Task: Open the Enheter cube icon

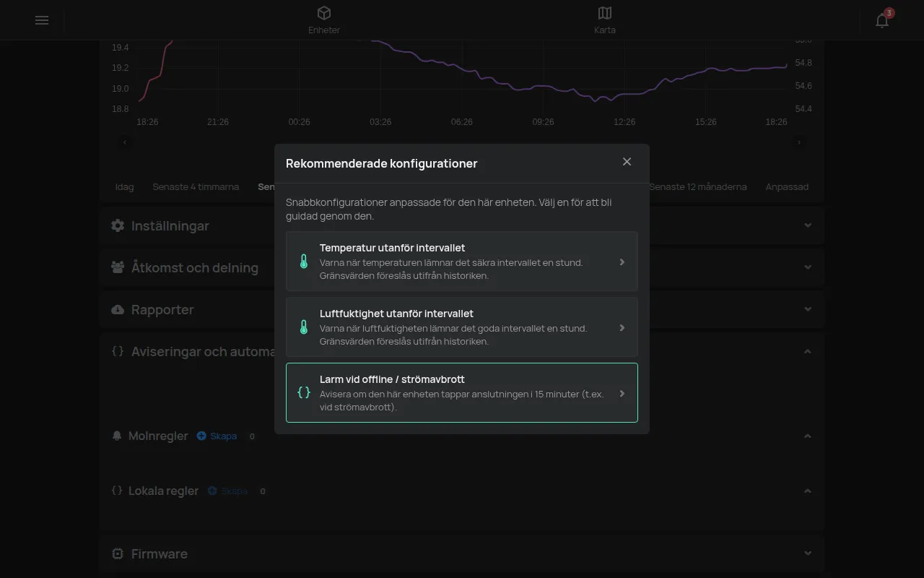Action: [x=324, y=13]
